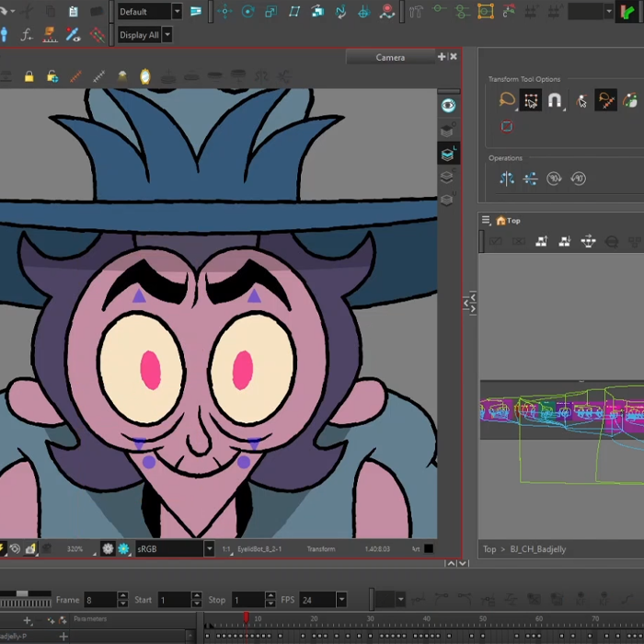Image resolution: width=644 pixels, height=644 pixels.
Task: Click the node hierarchy arrange icon
Action: coord(588,241)
